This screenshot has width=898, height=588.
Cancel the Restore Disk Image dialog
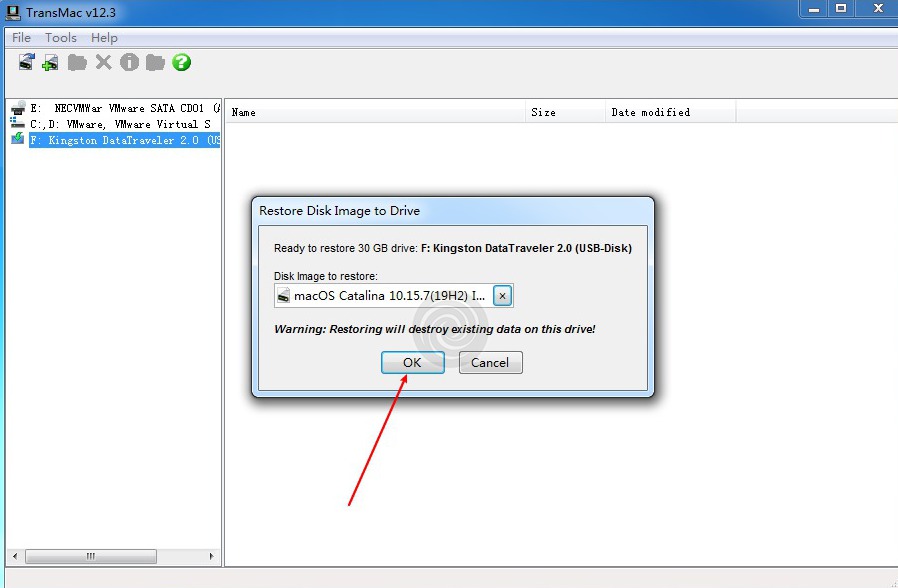[x=490, y=362]
